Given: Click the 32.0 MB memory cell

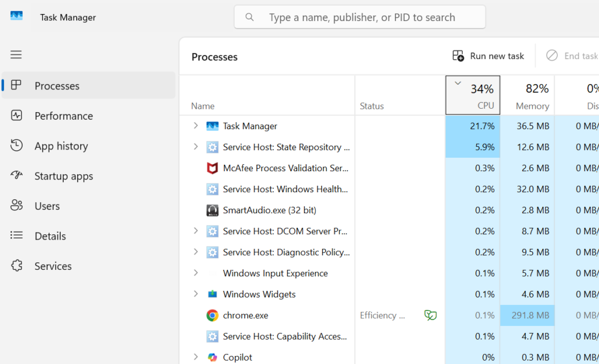Looking at the screenshot, I should click(x=527, y=189).
